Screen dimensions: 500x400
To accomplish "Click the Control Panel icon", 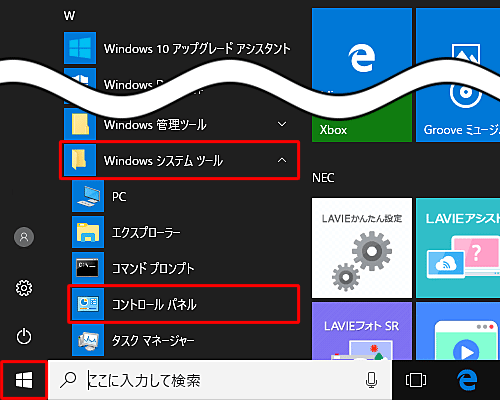I will [x=88, y=304].
